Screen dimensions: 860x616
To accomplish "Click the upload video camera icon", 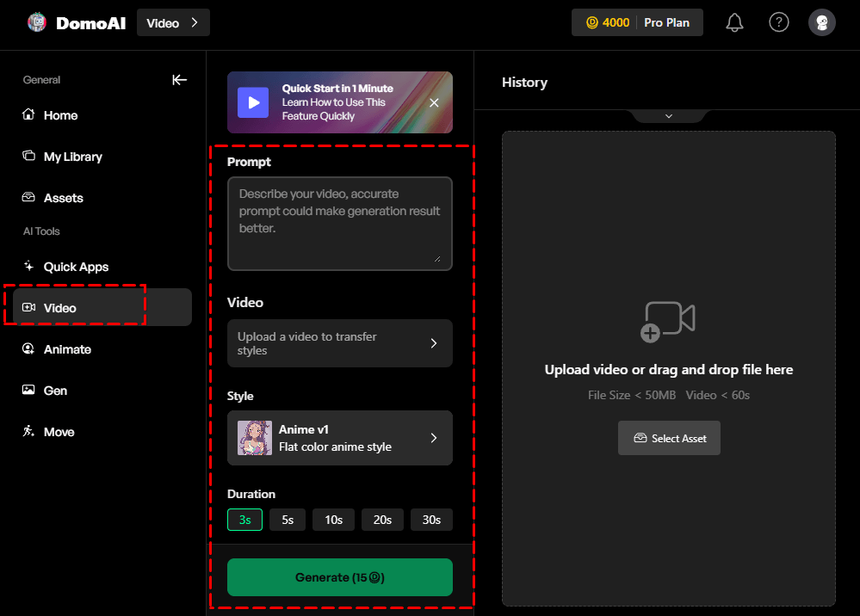I will pyautogui.click(x=668, y=322).
